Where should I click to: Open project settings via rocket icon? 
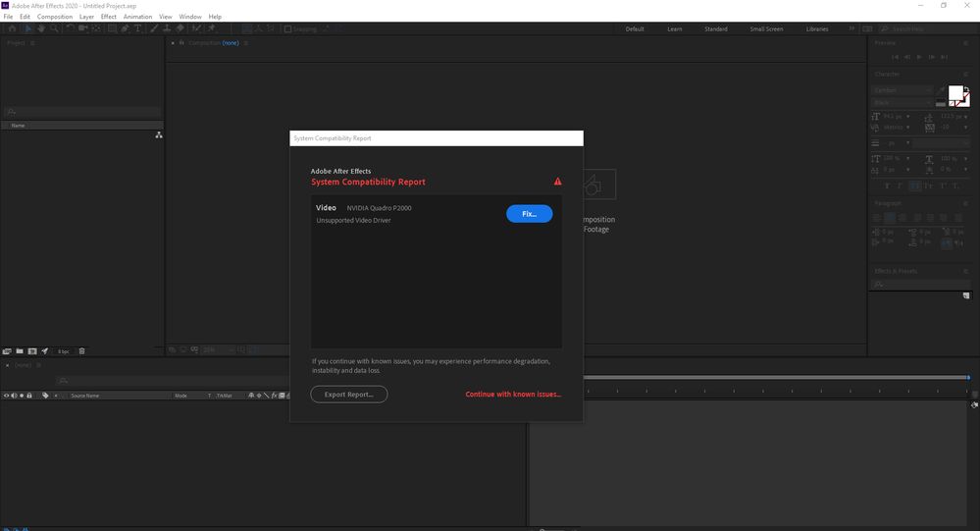tap(44, 351)
